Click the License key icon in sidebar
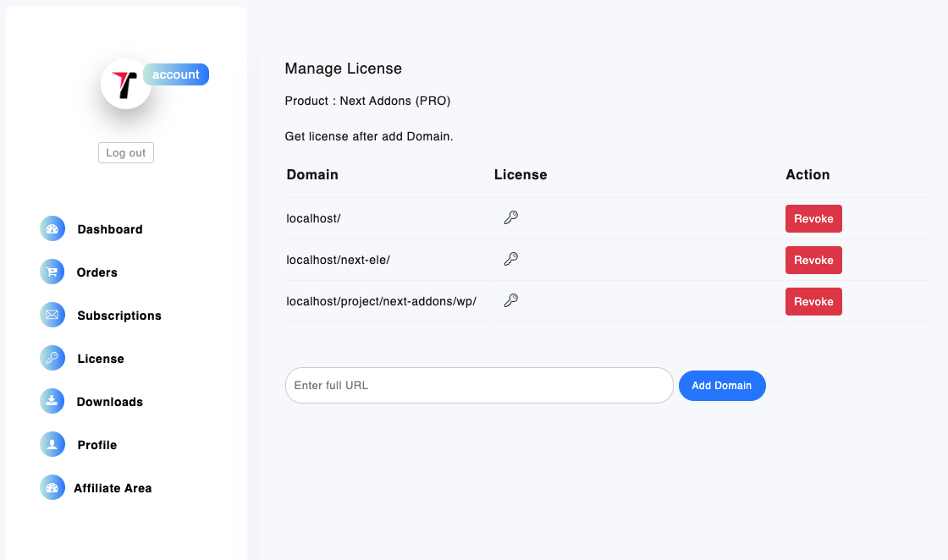The width and height of the screenshot is (948, 560). click(52, 359)
